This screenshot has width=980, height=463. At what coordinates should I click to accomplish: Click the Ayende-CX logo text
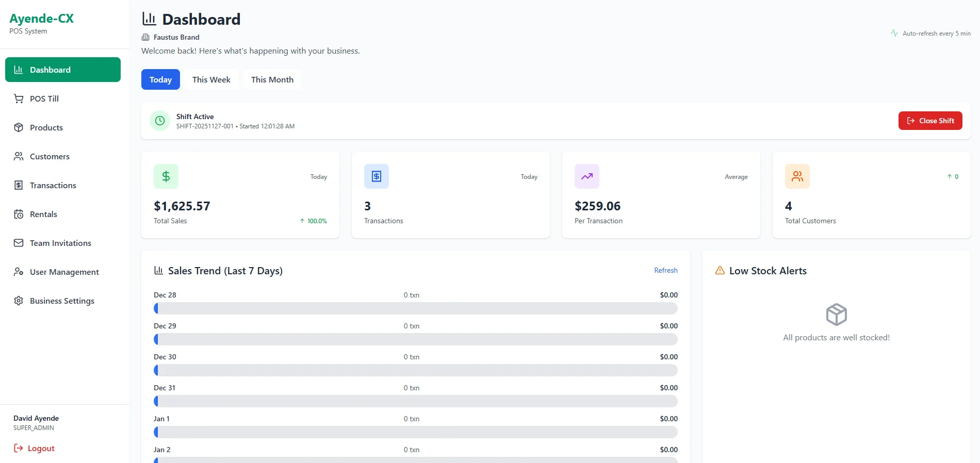(x=41, y=19)
